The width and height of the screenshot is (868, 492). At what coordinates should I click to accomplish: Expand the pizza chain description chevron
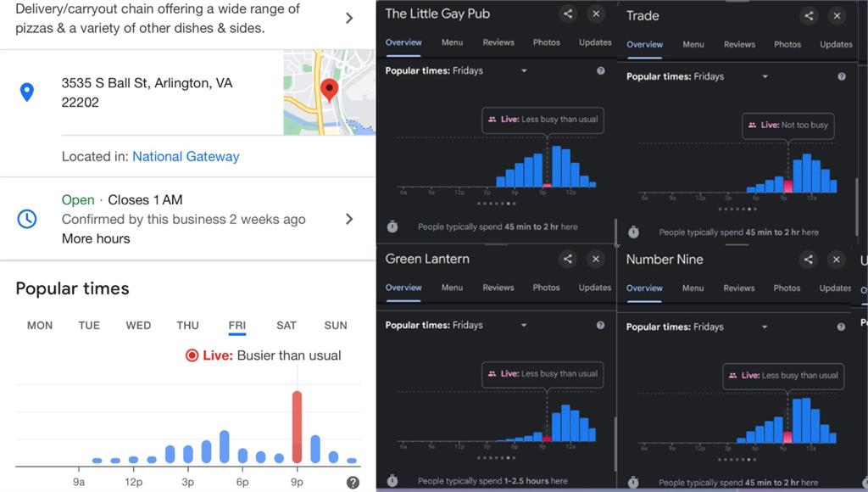pos(349,19)
